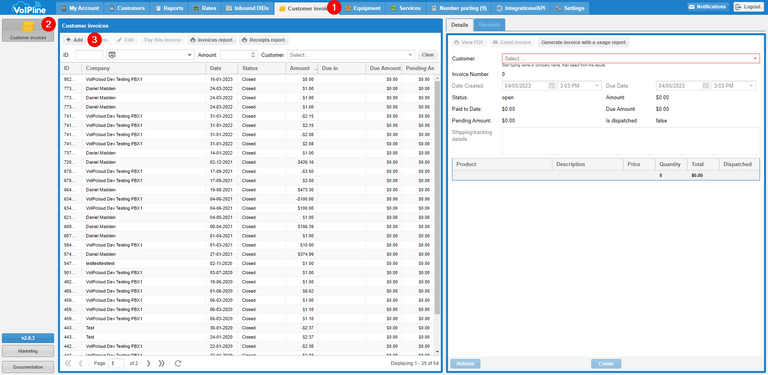Sort by the Due Amount column header
Image resolution: width=768 pixels, height=375 pixels.
(384, 68)
